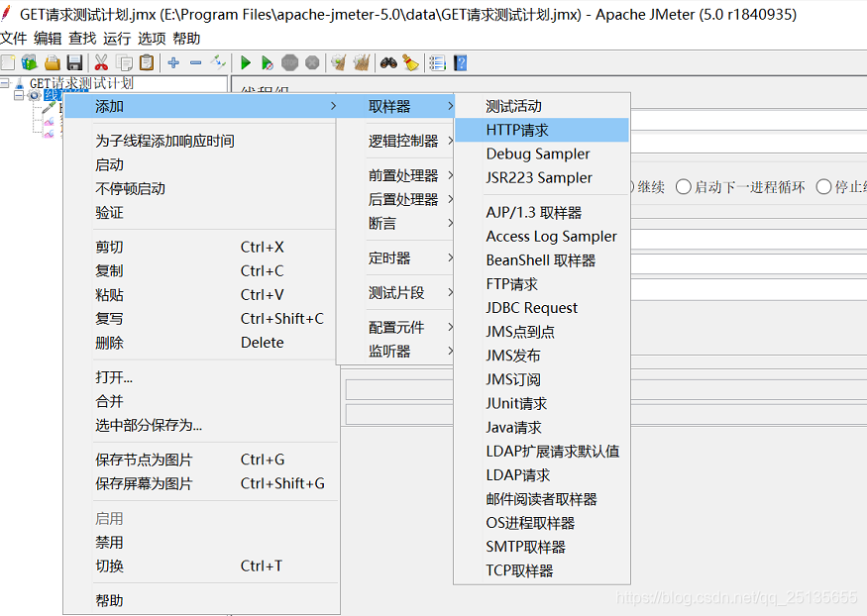Viewport: 867px width, 616px height.
Task: Open the Function Helper list icon
Action: click(437, 62)
